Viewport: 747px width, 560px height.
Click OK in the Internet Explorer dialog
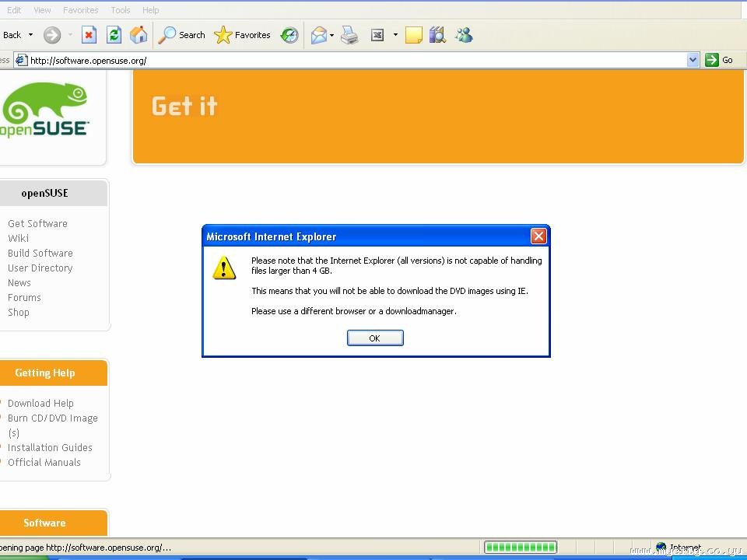(375, 338)
